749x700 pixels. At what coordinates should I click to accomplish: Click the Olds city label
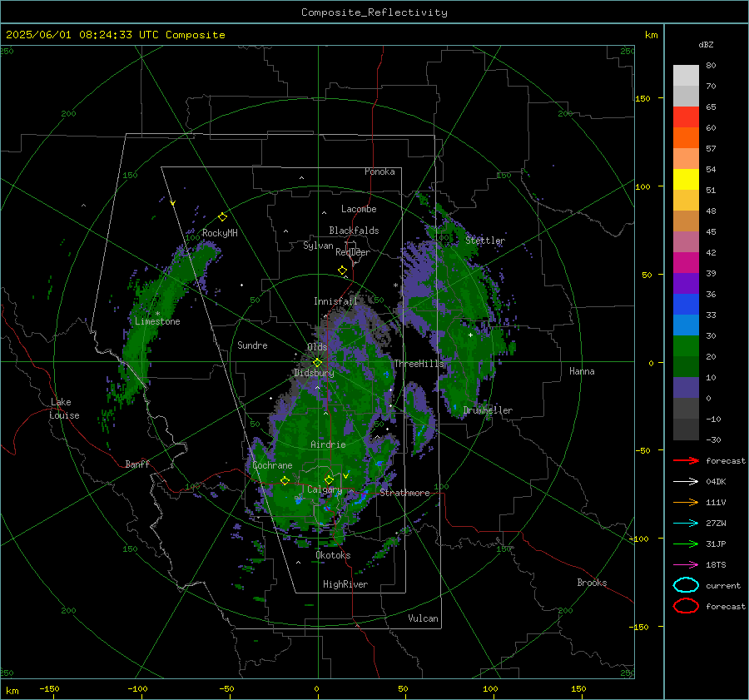pyautogui.click(x=317, y=347)
